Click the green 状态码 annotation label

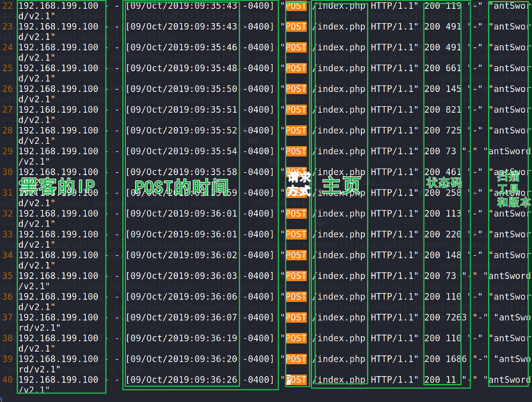point(444,183)
